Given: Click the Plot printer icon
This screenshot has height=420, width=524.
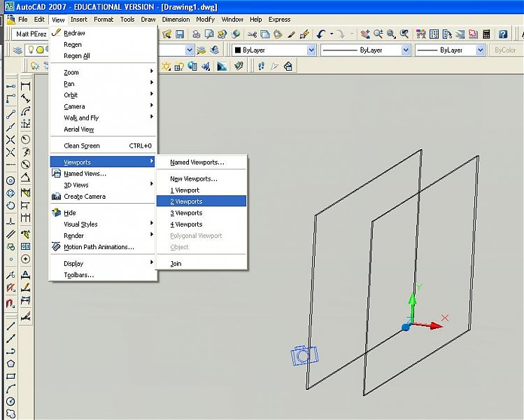Looking at the screenshot, I should tap(197, 34).
